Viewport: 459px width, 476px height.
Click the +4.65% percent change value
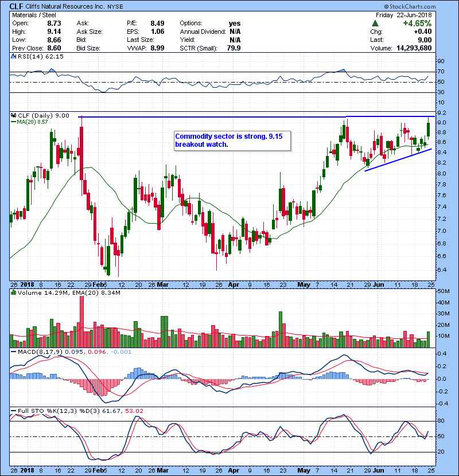417,24
